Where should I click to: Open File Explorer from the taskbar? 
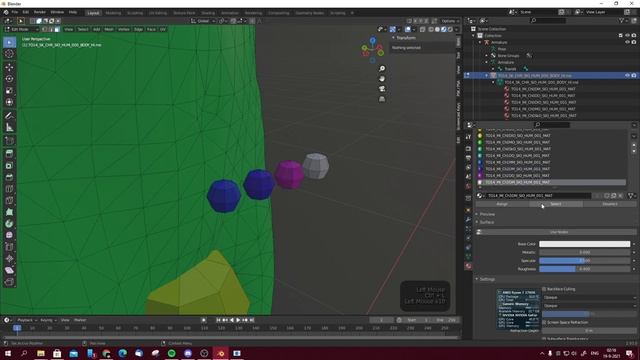(41, 353)
